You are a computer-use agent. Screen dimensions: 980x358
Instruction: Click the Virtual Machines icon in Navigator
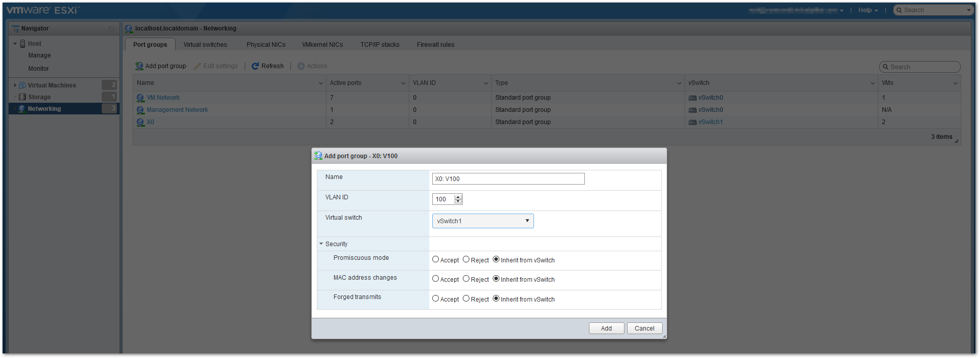point(22,85)
